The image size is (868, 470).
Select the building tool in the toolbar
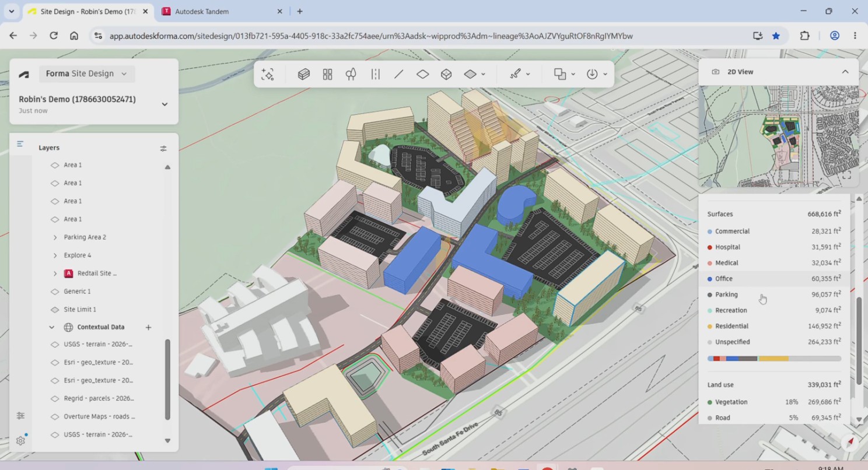pyautogui.click(x=303, y=74)
